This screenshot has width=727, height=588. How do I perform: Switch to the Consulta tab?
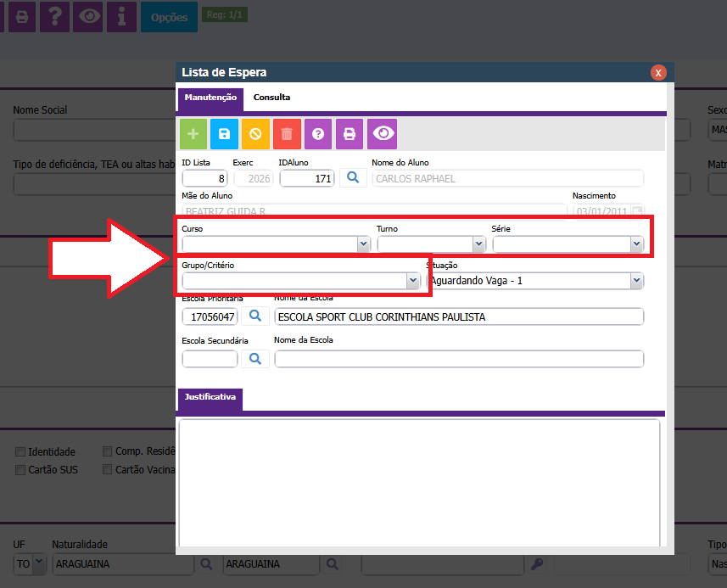click(271, 98)
